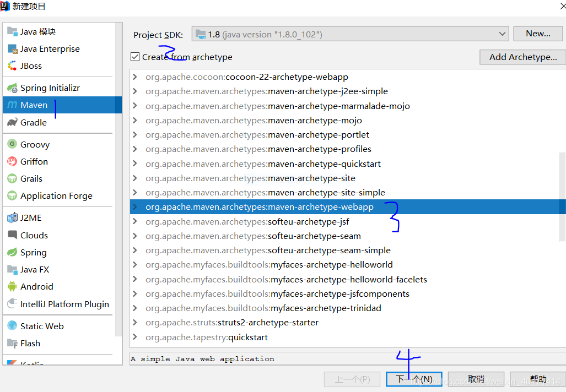
Task: Click the Android robot icon
Action: [12, 286]
